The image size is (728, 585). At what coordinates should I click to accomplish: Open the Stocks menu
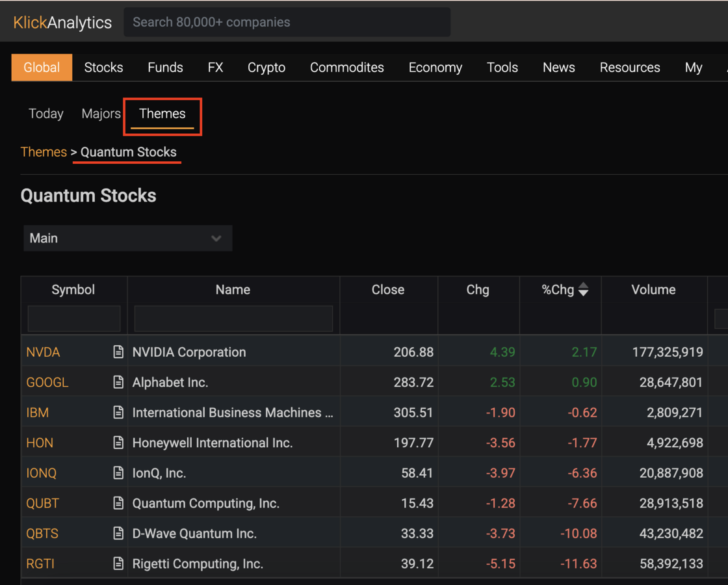[103, 68]
